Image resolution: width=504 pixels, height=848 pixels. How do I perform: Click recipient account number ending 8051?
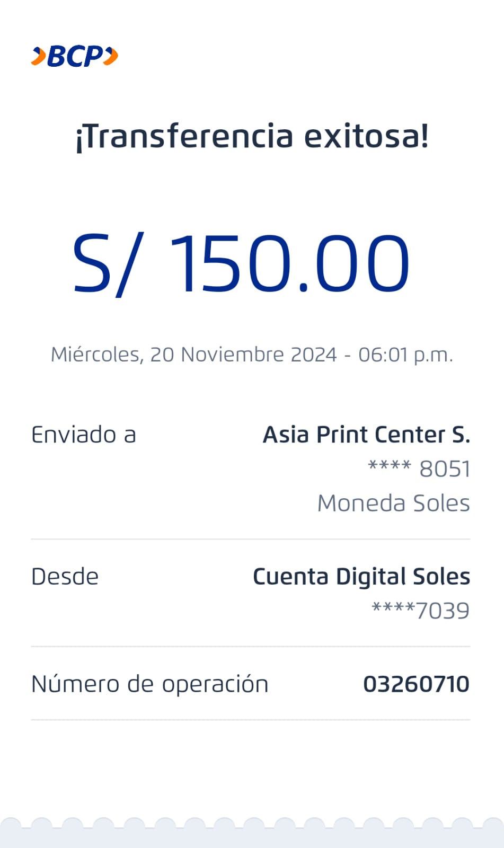click(x=419, y=469)
